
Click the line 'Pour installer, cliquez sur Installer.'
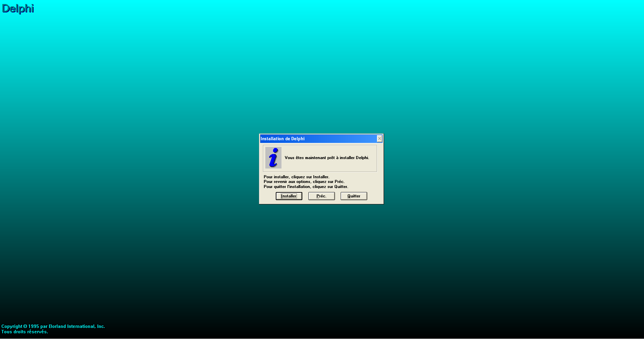pyautogui.click(x=297, y=177)
